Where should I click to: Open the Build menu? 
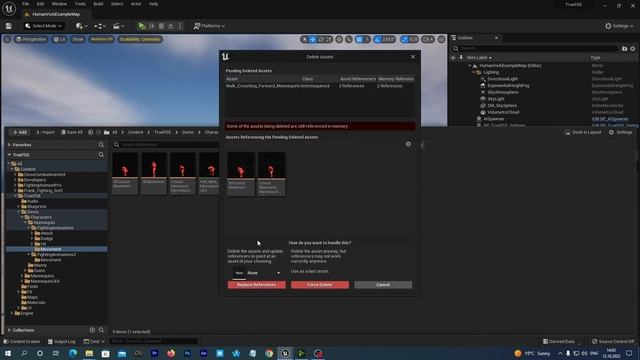98,4
